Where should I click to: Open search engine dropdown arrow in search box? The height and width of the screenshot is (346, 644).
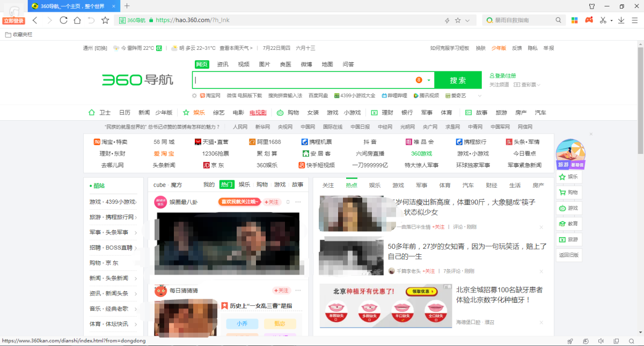(429, 80)
